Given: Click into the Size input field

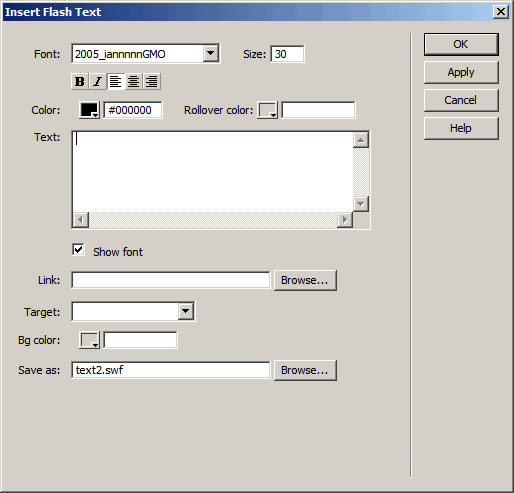Looking at the screenshot, I should click(x=287, y=54).
